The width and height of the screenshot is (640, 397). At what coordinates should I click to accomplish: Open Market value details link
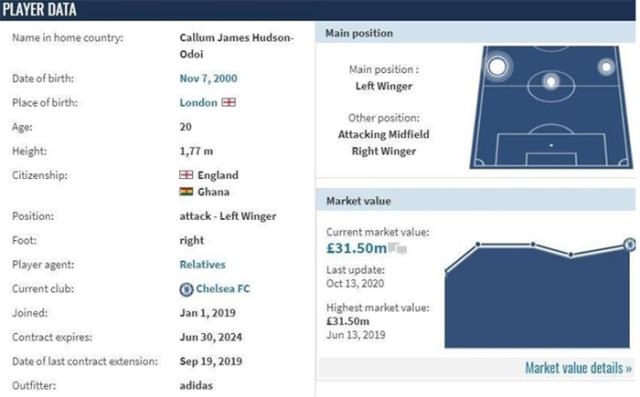pyautogui.click(x=578, y=368)
